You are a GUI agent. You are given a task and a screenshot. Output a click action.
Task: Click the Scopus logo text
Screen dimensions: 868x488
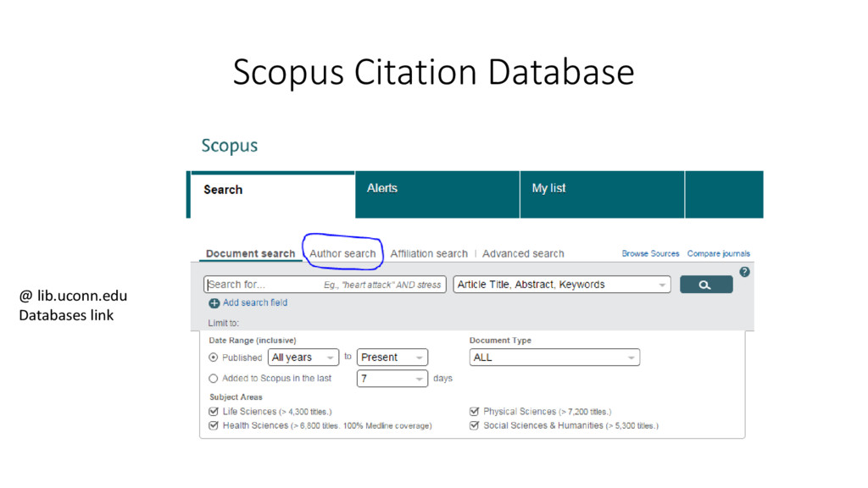point(229,146)
